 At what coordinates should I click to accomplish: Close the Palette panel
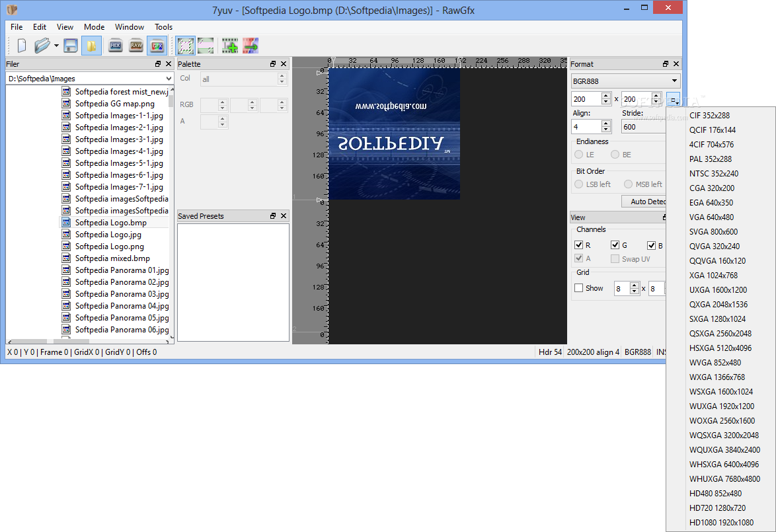(284, 64)
